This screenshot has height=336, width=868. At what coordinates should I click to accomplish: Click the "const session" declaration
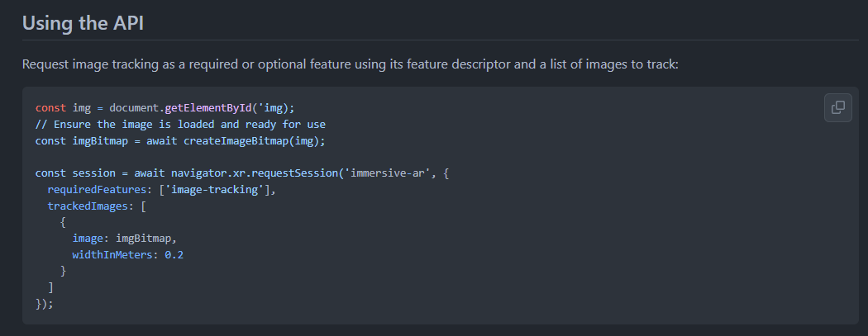[75, 173]
